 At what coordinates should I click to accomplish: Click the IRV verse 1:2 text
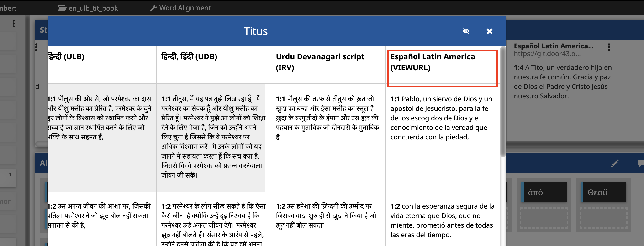326,215
